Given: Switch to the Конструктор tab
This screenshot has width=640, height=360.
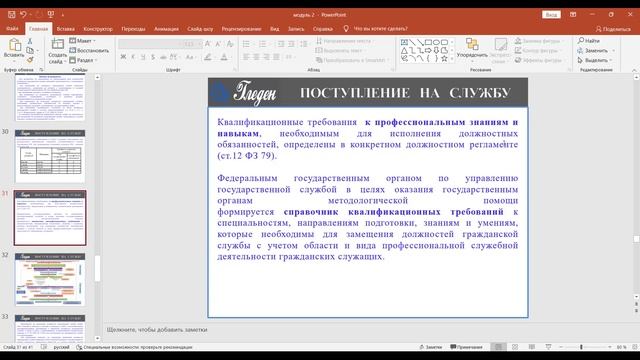Looking at the screenshot, I should (x=98, y=29).
